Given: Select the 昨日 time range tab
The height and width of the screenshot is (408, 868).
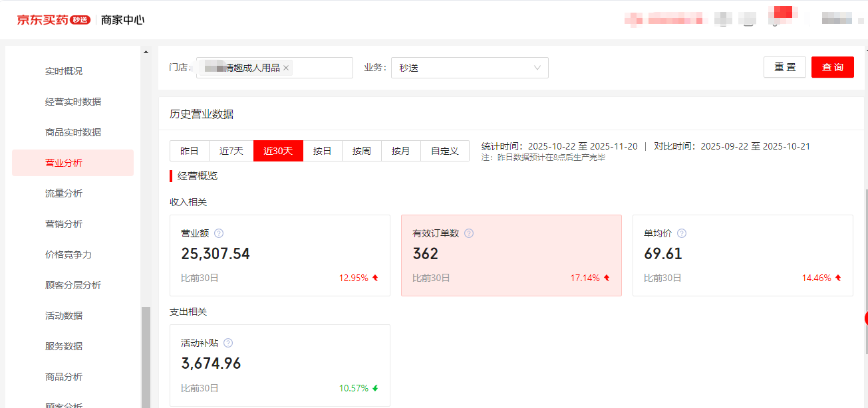Looking at the screenshot, I should (x=190, y=151).
